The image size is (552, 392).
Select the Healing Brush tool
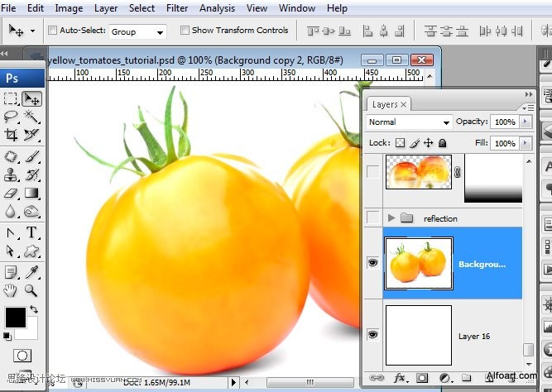pyautogui.click(x=11, y=156)
